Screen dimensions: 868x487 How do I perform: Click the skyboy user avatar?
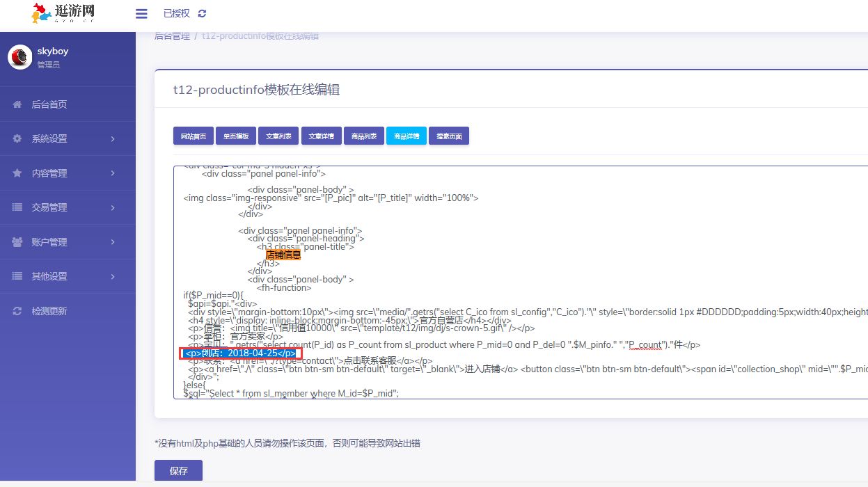(x=20, y=57)
